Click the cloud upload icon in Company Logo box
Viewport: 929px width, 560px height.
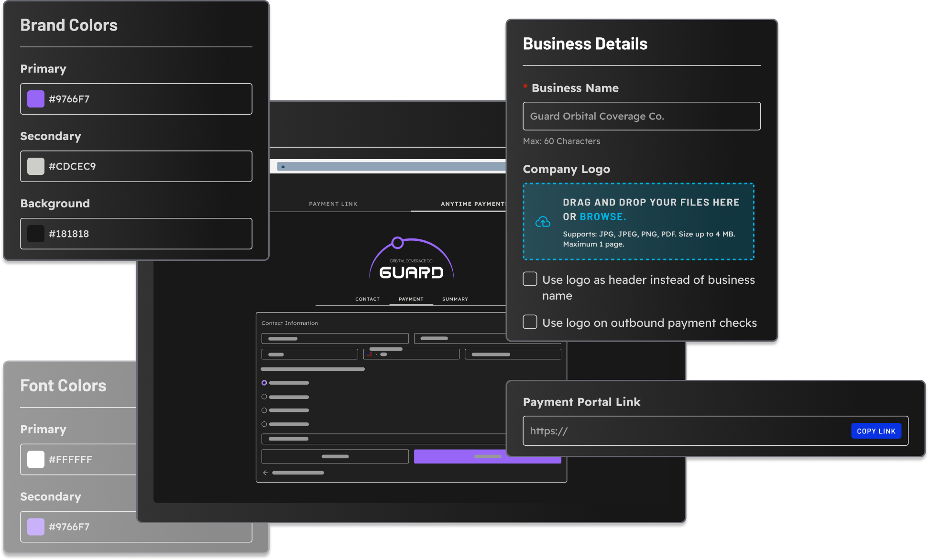pos(543,221)
